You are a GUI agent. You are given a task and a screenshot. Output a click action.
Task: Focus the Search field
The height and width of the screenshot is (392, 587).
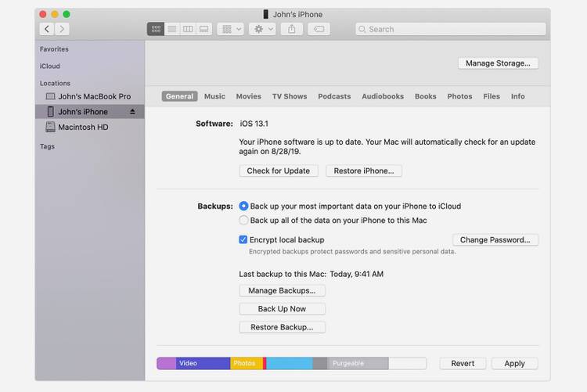(450, 29)
